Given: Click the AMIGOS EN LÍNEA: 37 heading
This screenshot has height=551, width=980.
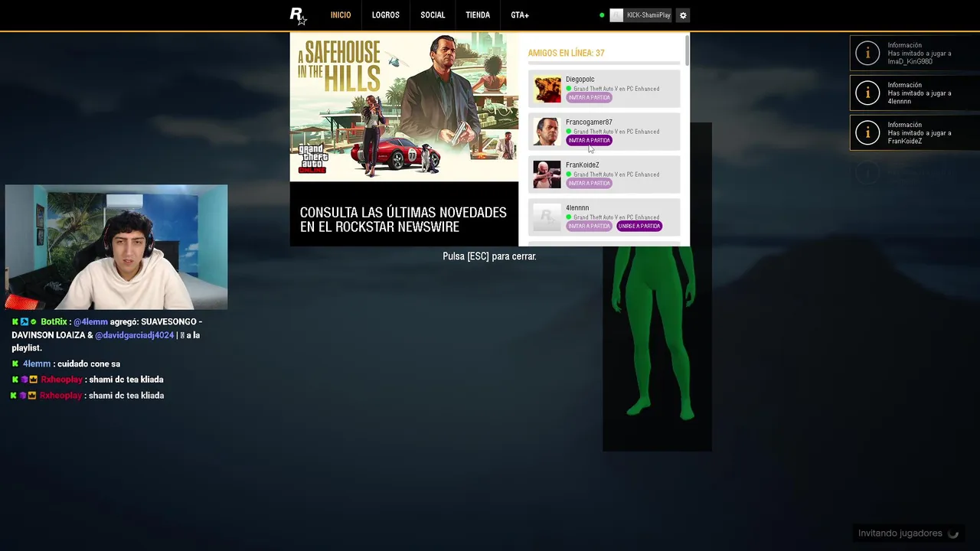Looking at the screenshot, I should (566, 54).
